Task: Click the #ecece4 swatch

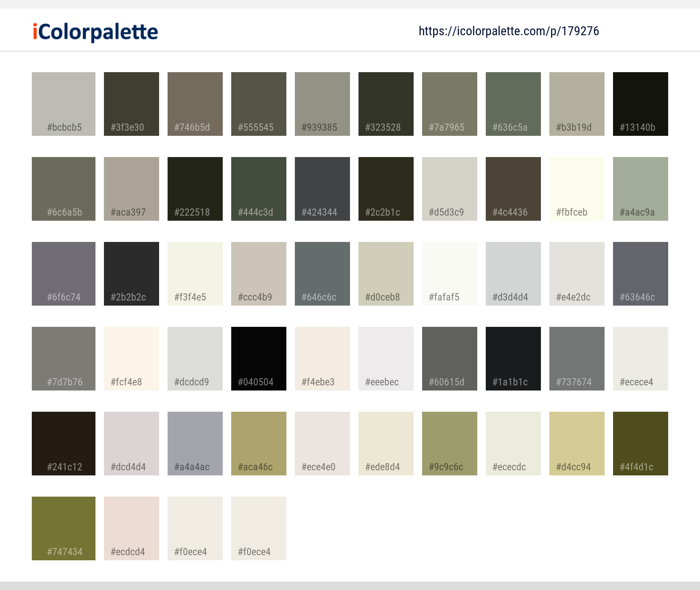Action: coord(641,359)
